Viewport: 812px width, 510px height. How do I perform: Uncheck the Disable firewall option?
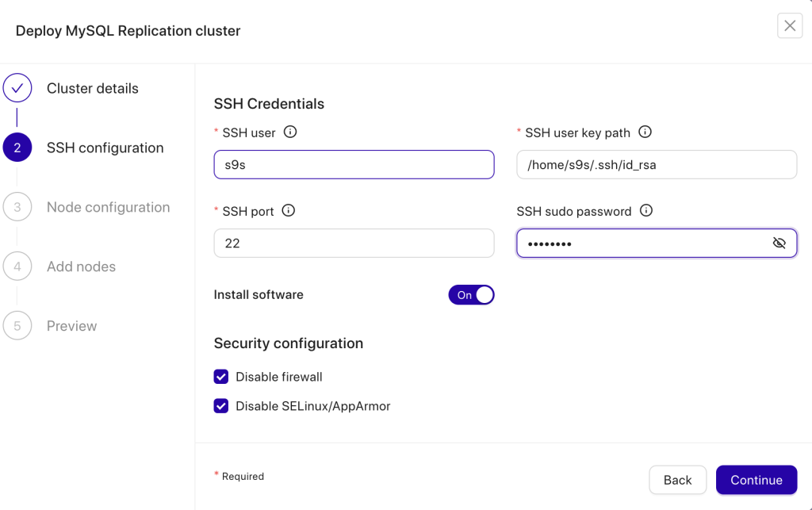click(x=220, y=377)
